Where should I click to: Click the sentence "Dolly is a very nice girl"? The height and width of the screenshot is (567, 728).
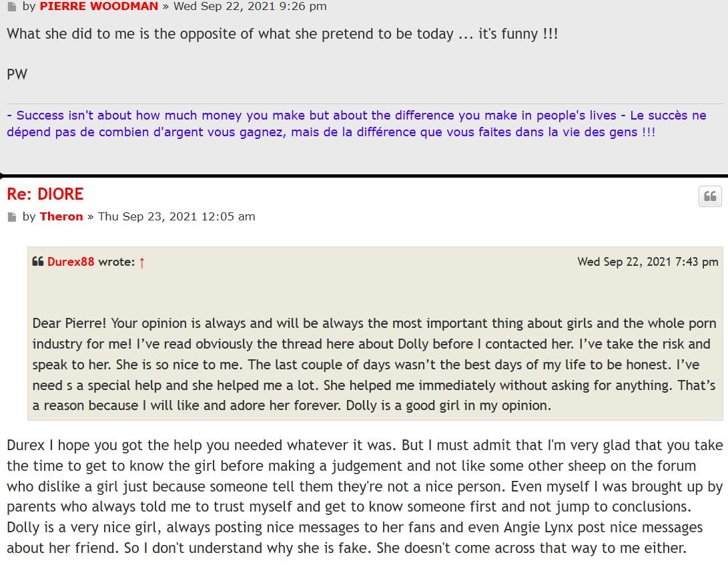pos(83,528)
